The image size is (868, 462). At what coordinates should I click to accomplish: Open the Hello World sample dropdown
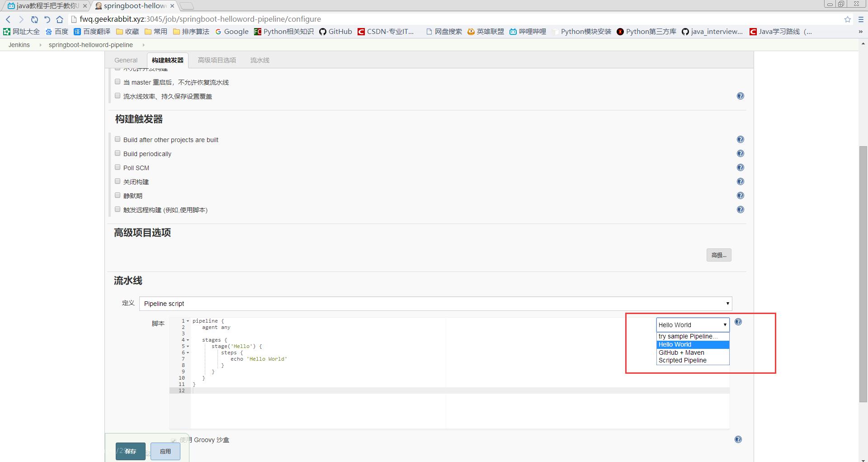[693, 325]
